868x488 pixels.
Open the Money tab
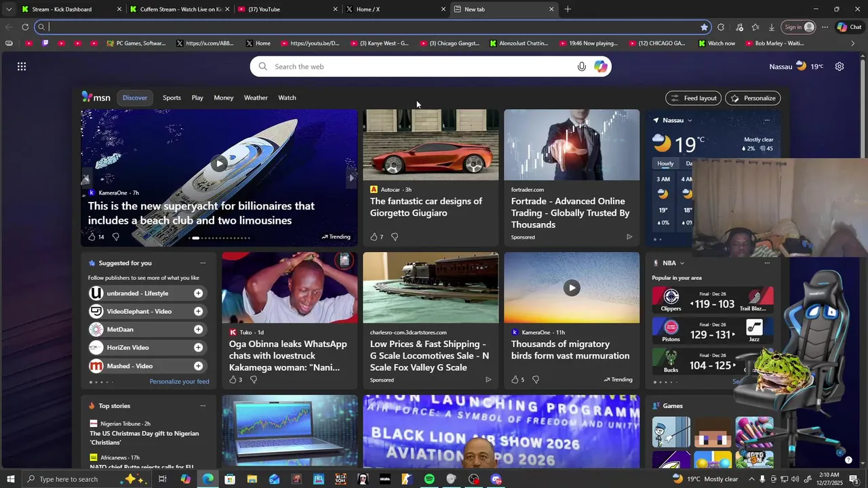[224, 98]
